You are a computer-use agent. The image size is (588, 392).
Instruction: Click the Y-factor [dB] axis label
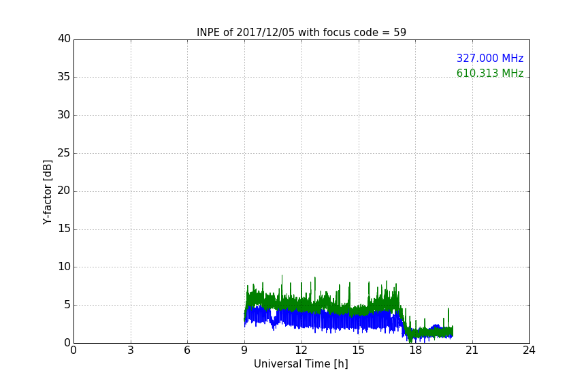[x=47, y=192]
